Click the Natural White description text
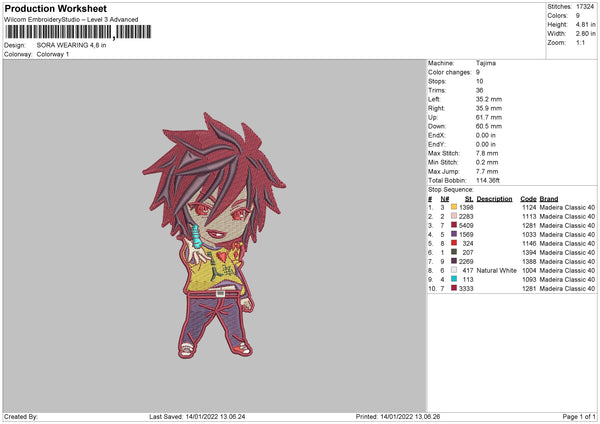Image resolution: width=600 pixels, height=424 pixels. coord(497,270)
